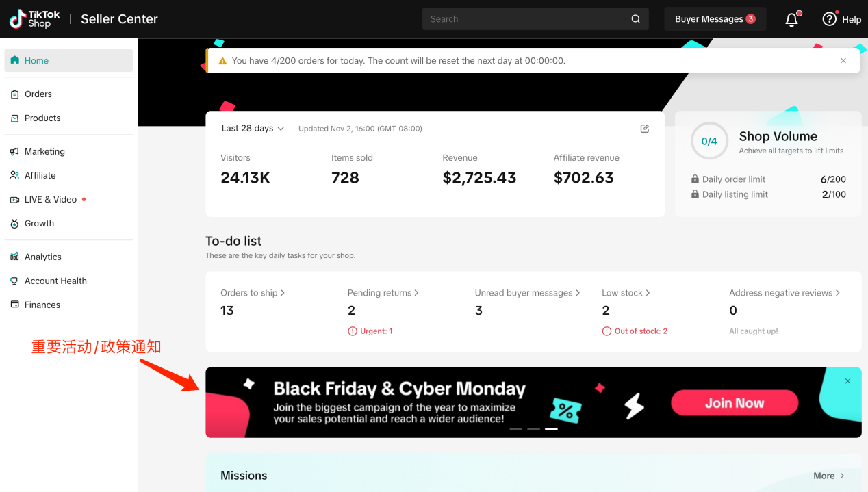Open the Orders to ship list
Screen dimensions: 868x492
252,293
